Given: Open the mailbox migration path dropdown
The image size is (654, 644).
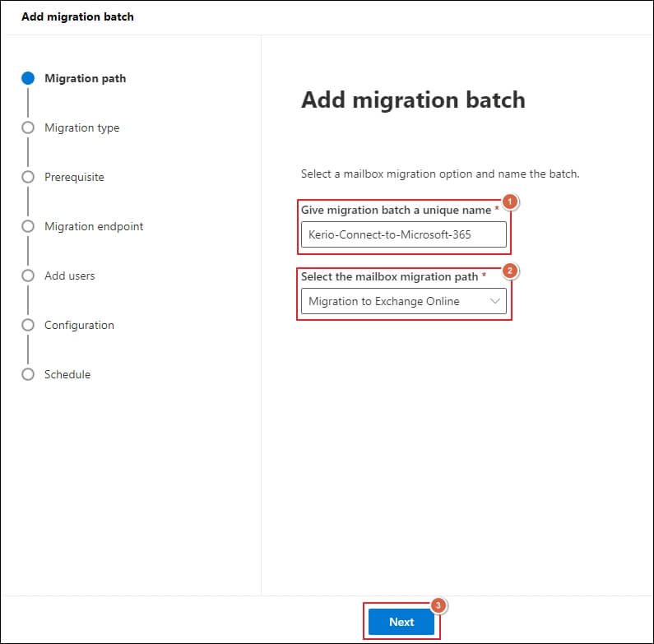Looking at the screenshot, I should pyautogui.click(x=404, y=301).
